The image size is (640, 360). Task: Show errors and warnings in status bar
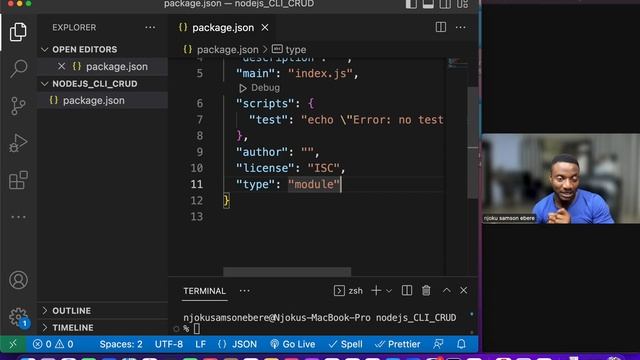click(53, 344)
